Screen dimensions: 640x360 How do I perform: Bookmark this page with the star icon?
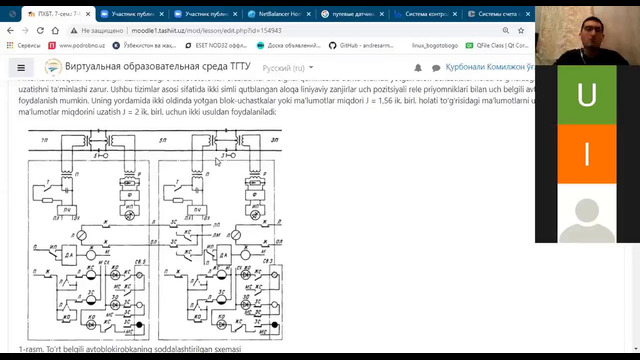(x=521, y=31)
